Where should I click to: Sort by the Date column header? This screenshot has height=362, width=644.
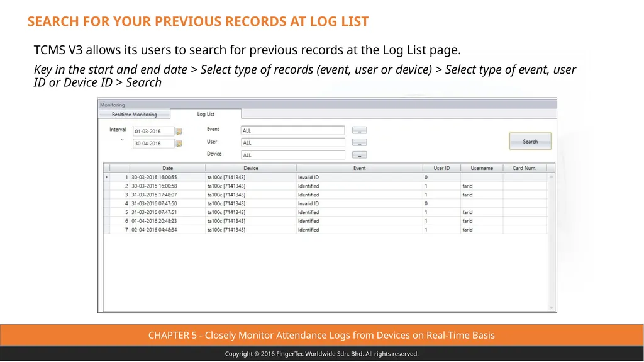(x=167, y=168)
